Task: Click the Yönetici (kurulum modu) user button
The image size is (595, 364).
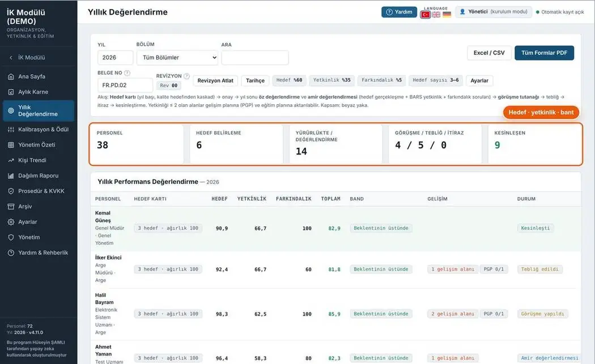Action: tap(494, 12)
